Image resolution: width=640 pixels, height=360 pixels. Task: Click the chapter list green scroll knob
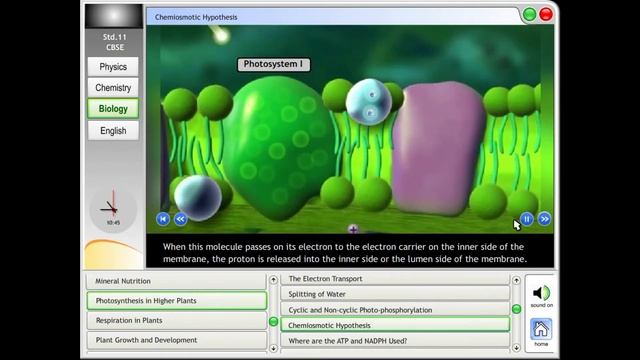pyautogui.click(x=273, y=322)
